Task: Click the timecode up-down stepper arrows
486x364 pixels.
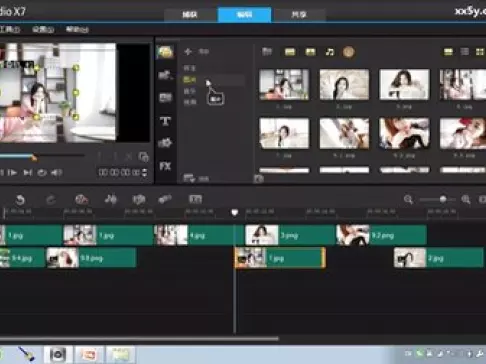Action: (x=145, y=172)
